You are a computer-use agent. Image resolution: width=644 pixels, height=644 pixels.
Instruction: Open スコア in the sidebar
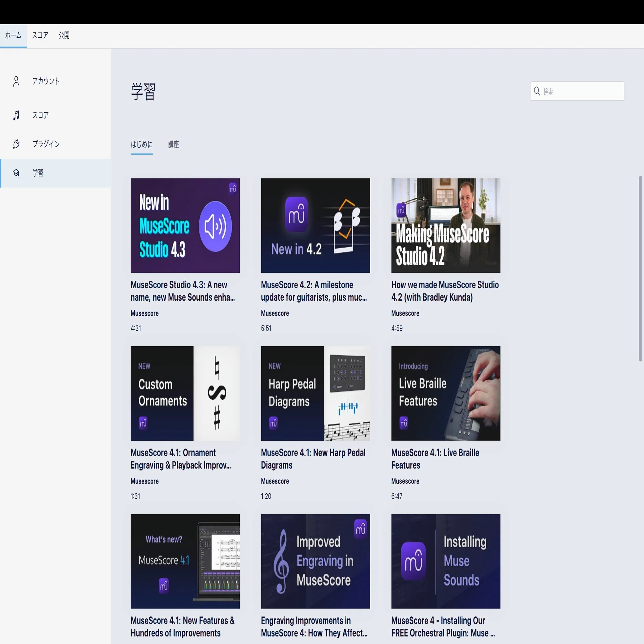[55, 115]
